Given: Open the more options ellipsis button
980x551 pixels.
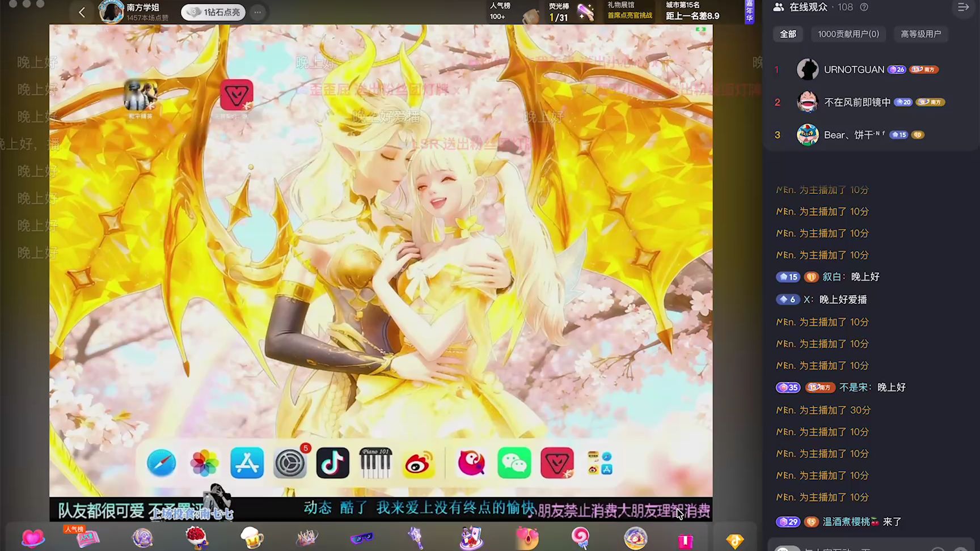Looking at the screenshot, I should click(257, 12).
